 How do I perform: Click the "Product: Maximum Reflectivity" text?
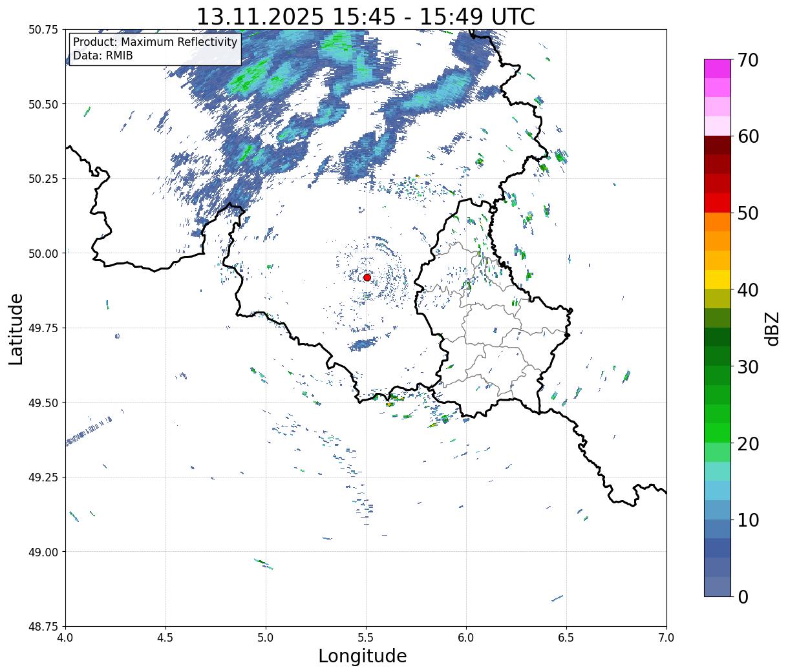point(155,42)
